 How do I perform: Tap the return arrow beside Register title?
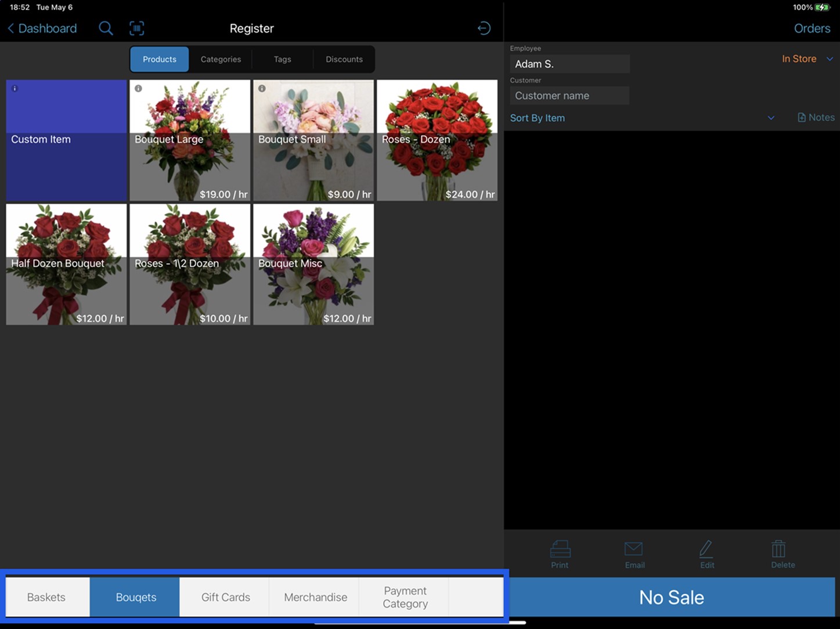click(x=484, y=28)
